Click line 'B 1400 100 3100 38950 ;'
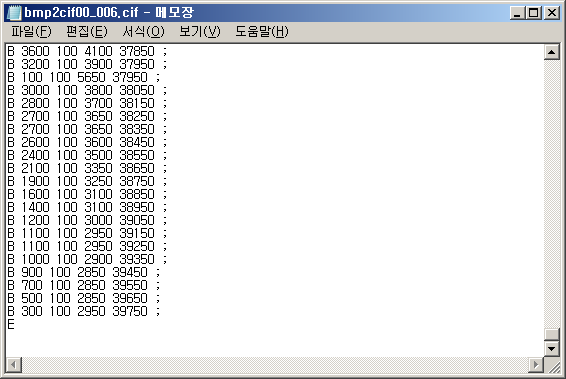The height and width of the screenshot is (379, 566). coord(87,207)
